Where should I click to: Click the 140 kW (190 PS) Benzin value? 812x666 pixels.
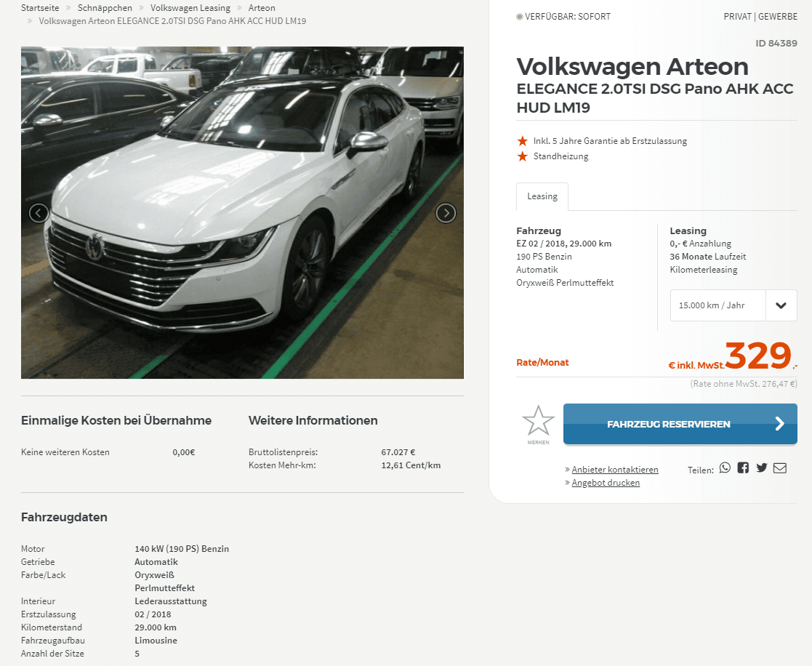(182, 549)
